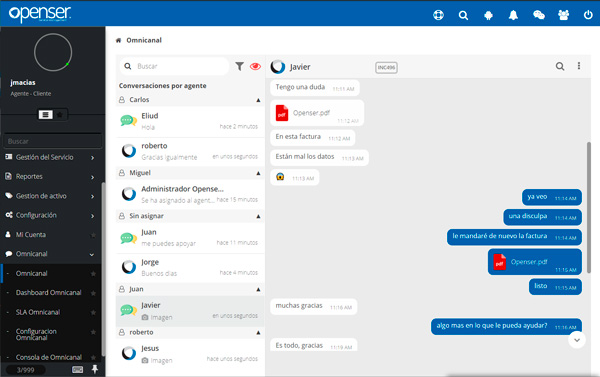The height and width of the screenshot is (377, 600).
Task: Favorite the Mi Cuenta menu item star
Action: 93,235
